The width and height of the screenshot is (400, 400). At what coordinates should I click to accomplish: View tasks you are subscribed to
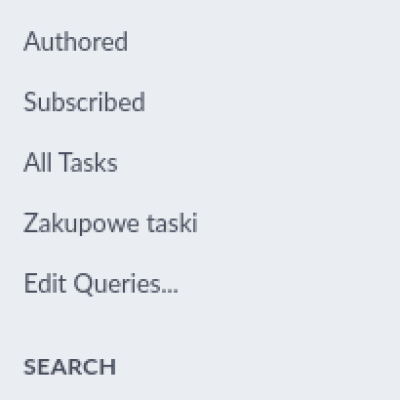(84, 102)
